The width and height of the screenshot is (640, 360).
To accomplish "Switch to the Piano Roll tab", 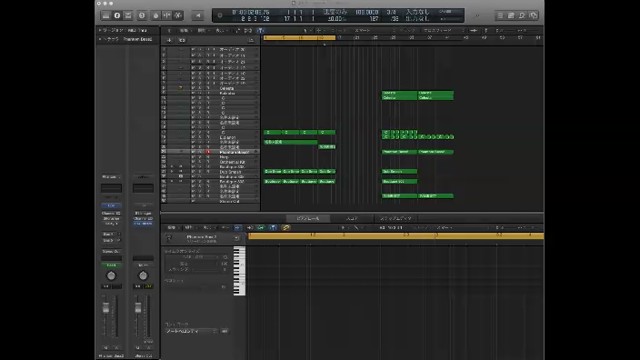I will [x=307, y=218].
